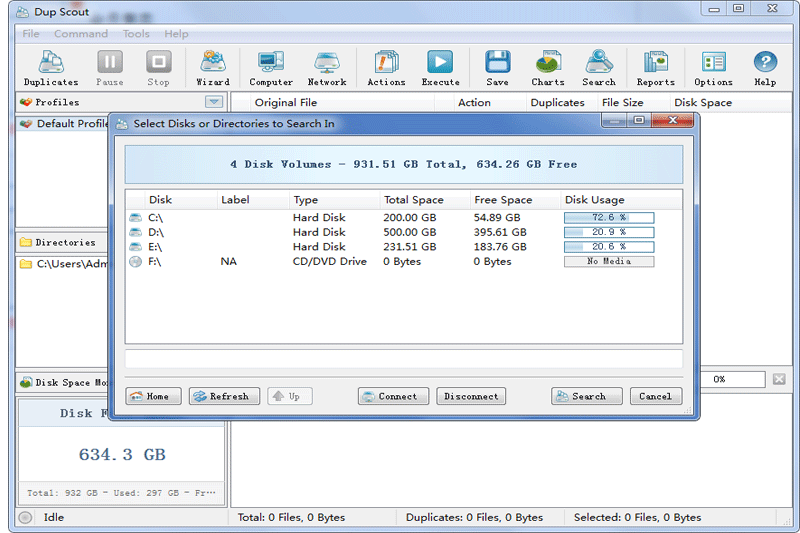Open the Help menu
Viewport: 800px width, 533px height.
(176, 34)
